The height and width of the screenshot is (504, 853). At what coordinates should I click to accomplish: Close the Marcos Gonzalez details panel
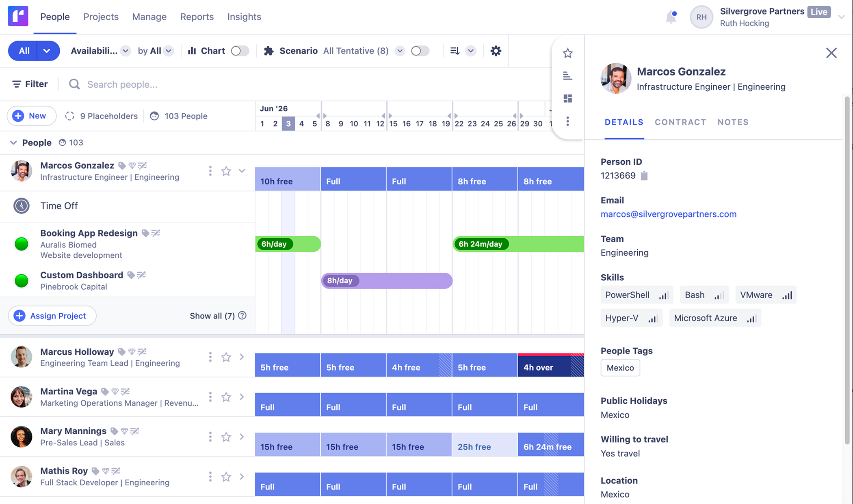pos(831,53)
